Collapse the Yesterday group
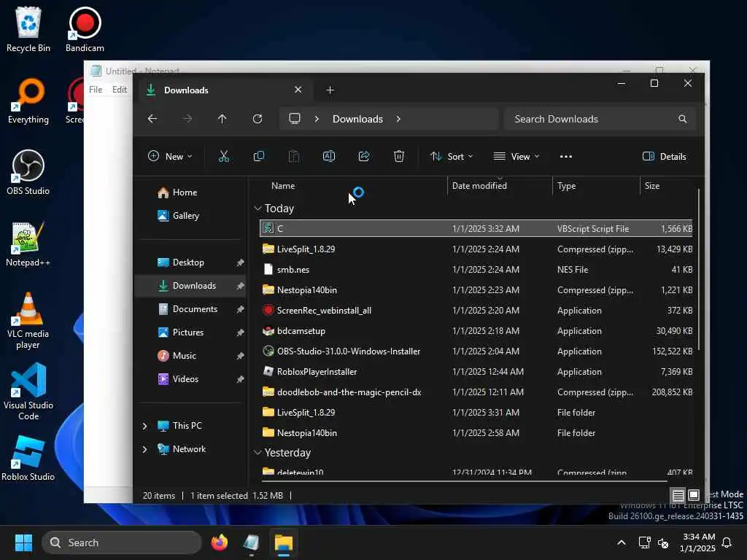The image size is (747, 560). point(258,452)
